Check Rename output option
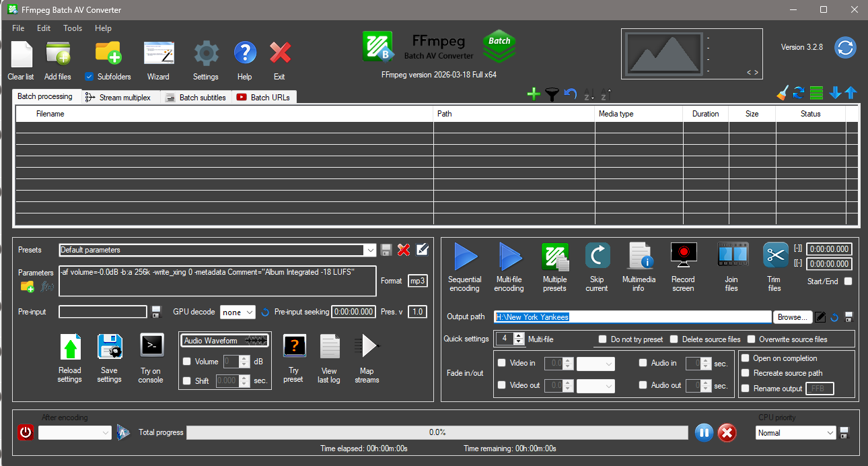Image resolution: width=868 pixels, height=466 pixels. pos(745,389)
